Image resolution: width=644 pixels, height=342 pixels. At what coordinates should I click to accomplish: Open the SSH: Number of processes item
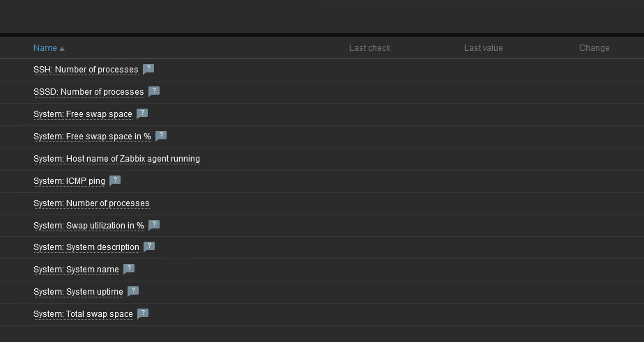point(86,70)
